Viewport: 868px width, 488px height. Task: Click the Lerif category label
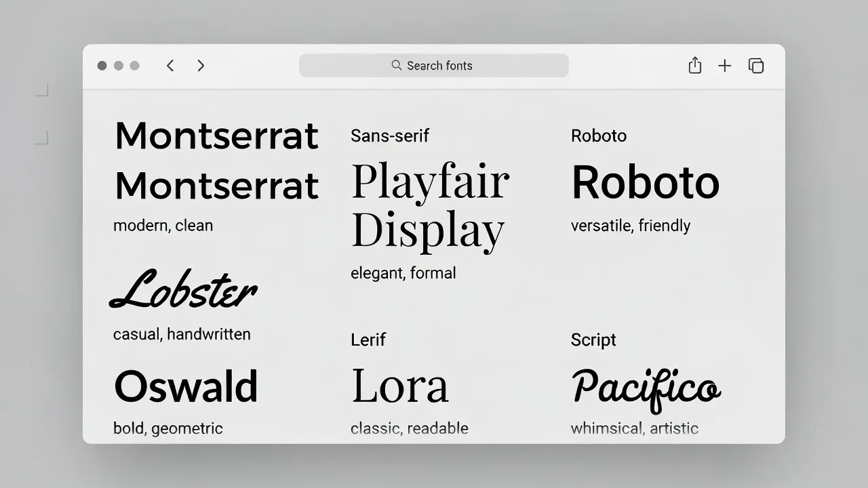tap(368, 340)
